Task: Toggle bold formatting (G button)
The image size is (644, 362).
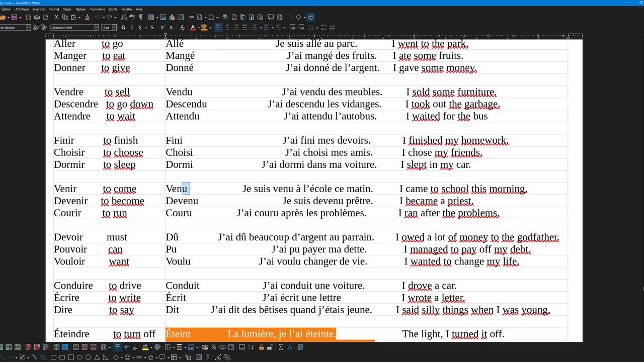Action: click(x=123, y=27)
